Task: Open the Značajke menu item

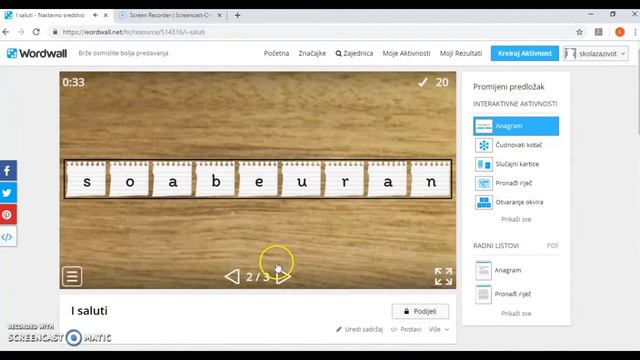Action: [x=312, y=53]
